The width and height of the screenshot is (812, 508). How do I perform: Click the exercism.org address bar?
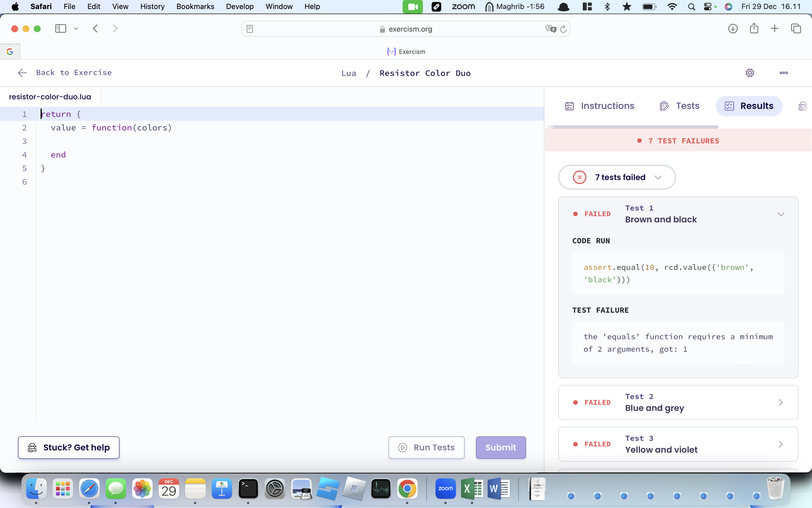[x=406, y=29]
